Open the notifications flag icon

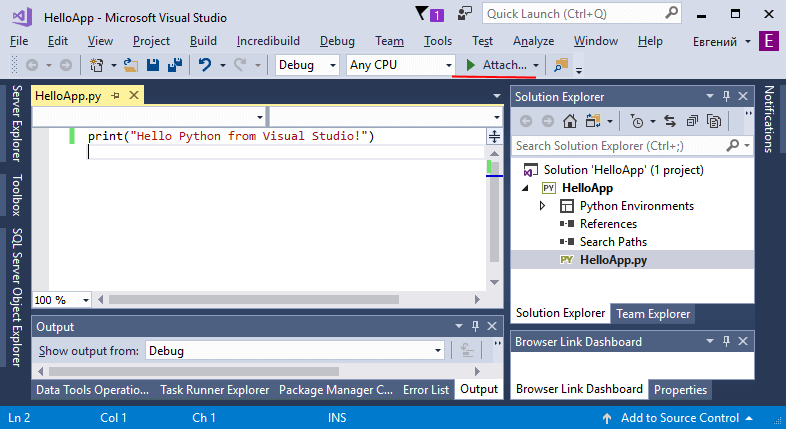(x=422, y=14)
